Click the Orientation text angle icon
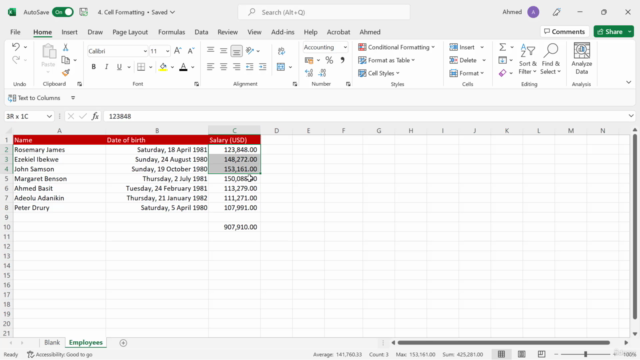640x360 pixels. tap(250, 51)
